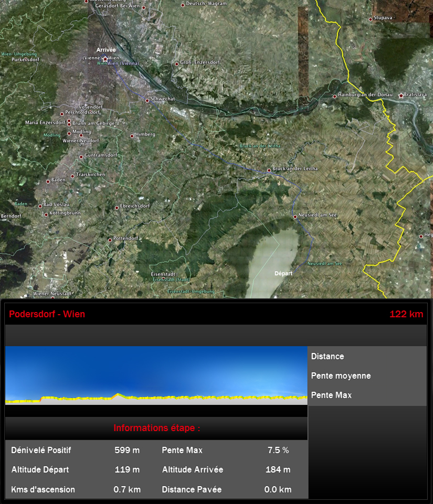Click the Bad Vöslau marker dot
Viewport: 433px width, 504px height.
point(40,206)
